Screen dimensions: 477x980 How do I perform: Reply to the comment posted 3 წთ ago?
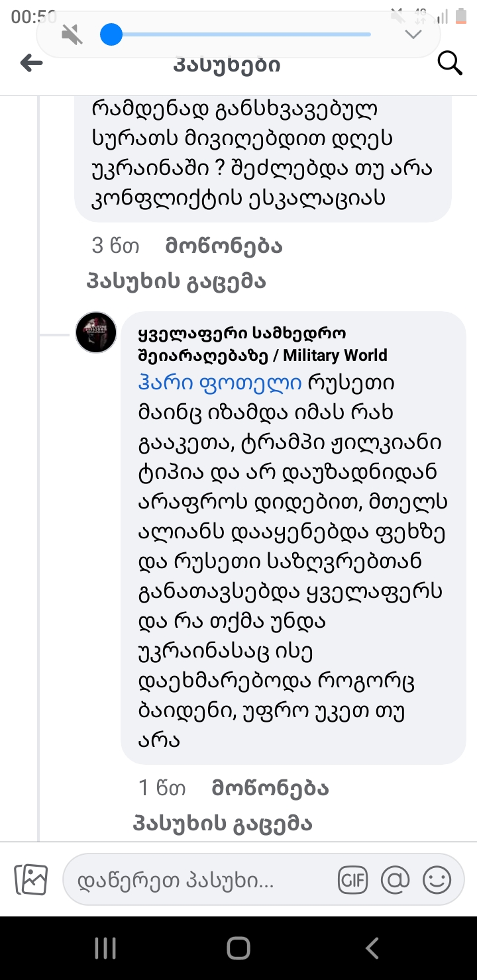tap(176, 281)
